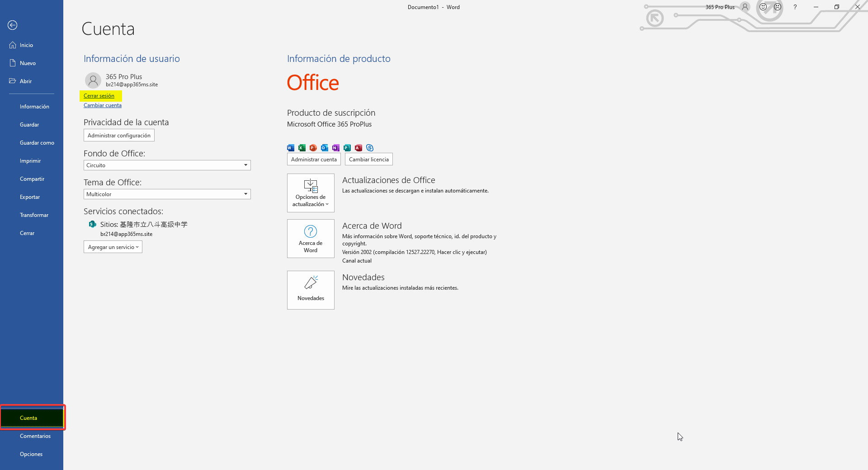Open the Novedades megaphone button
This screenshot has height=470, width=868.
311,290
